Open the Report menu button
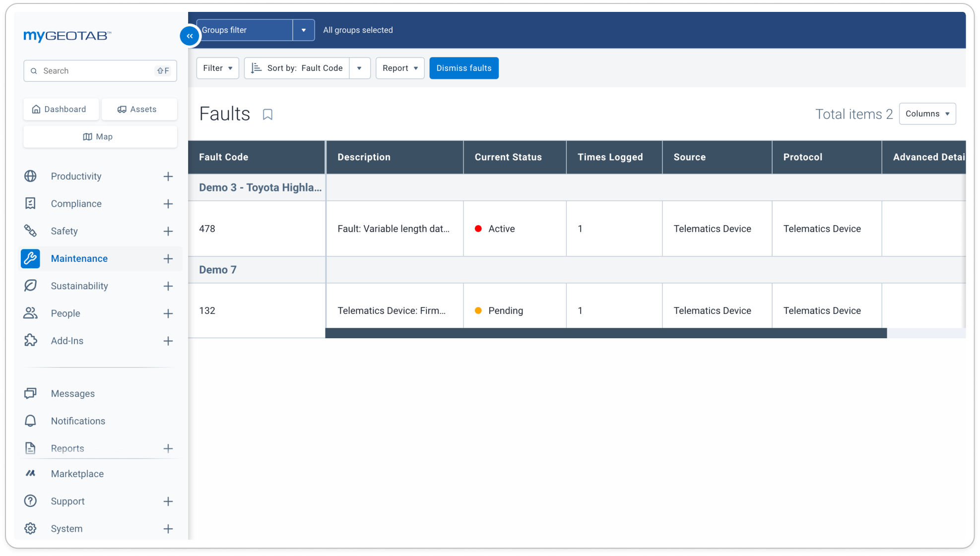The image size is (980, 556). (x=399, y=68)
